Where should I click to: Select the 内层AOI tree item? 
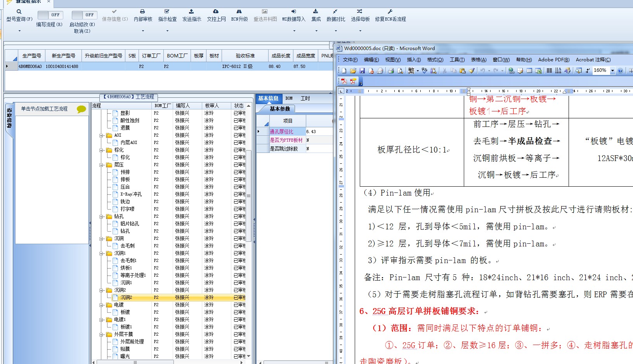(128, 143)
